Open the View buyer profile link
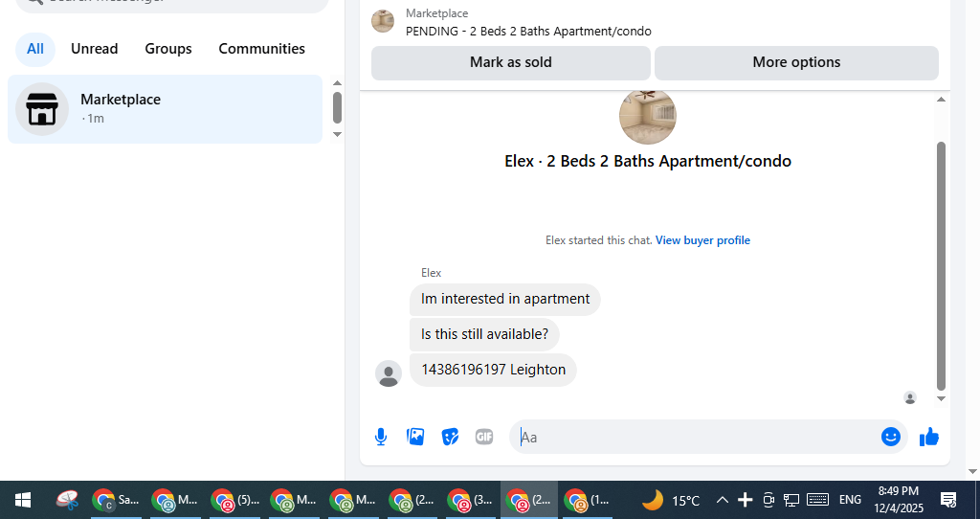This screenshot has height=519, width=980. (702, 240)
